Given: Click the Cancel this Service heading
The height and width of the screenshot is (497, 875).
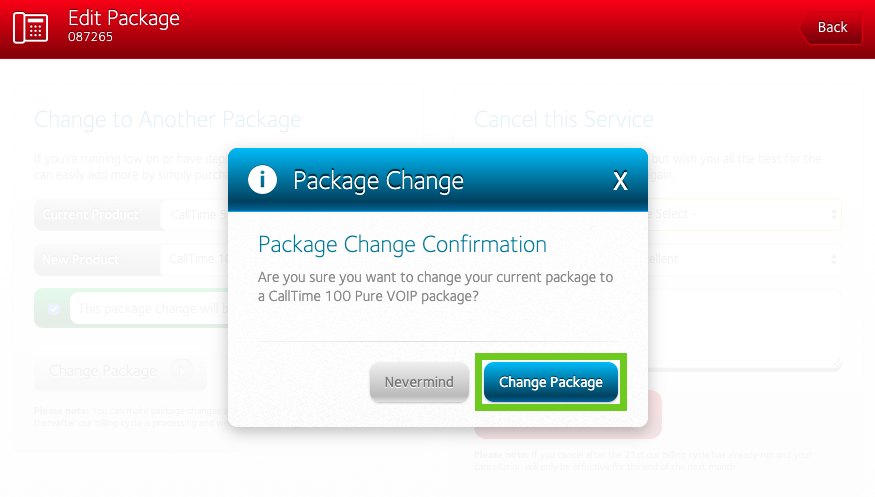Looking at the screenshot, I should click(x=564, y=120).
